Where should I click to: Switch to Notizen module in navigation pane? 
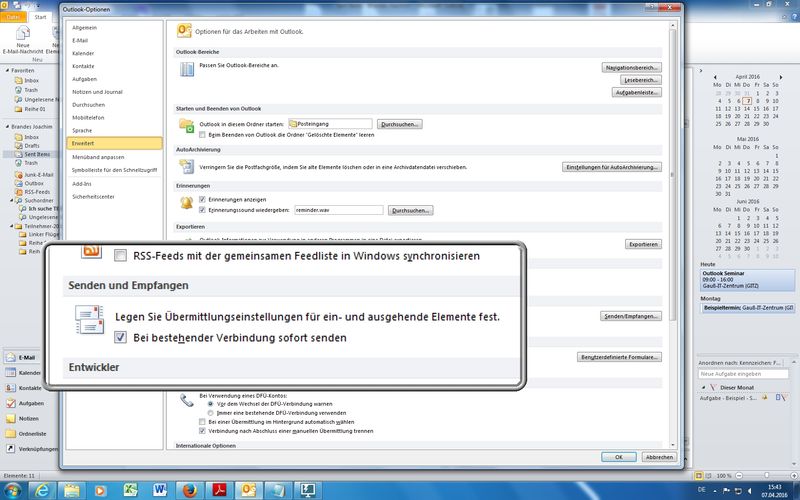click(x=29, y=419)
